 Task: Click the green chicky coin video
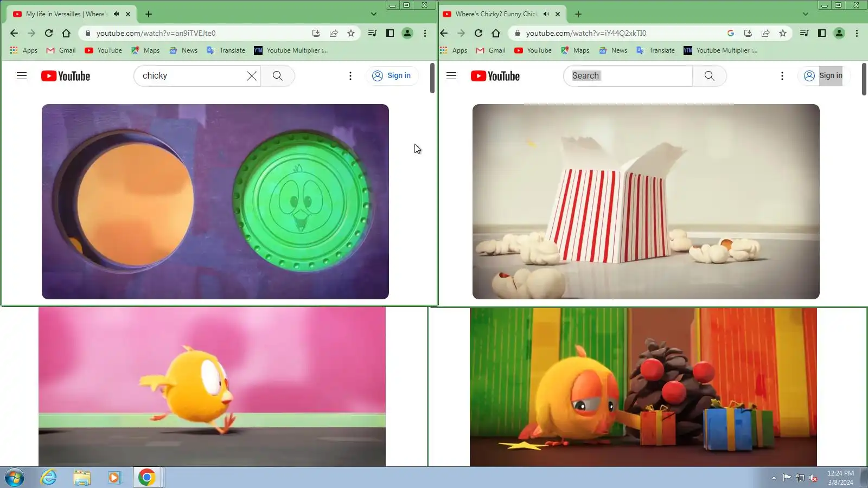(x=215, y=202)
